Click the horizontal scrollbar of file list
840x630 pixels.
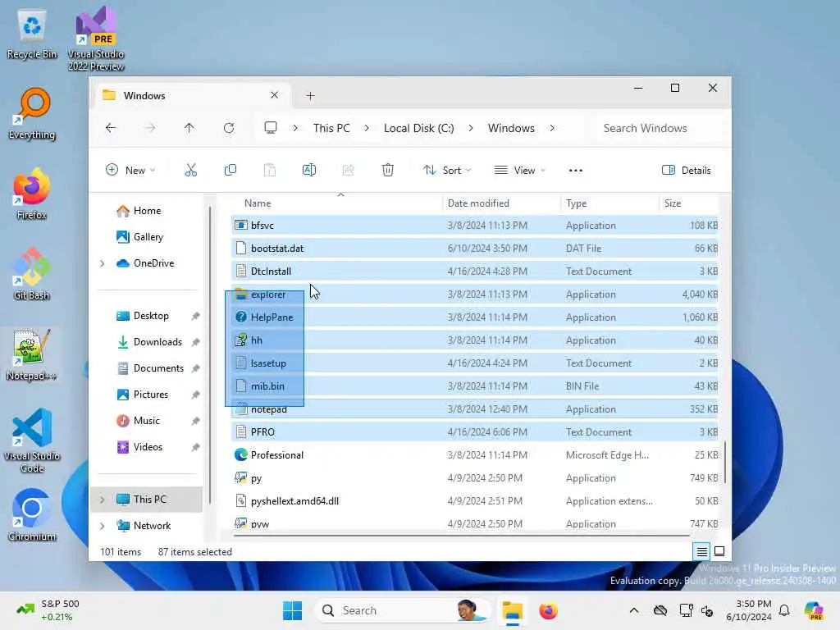461,535
